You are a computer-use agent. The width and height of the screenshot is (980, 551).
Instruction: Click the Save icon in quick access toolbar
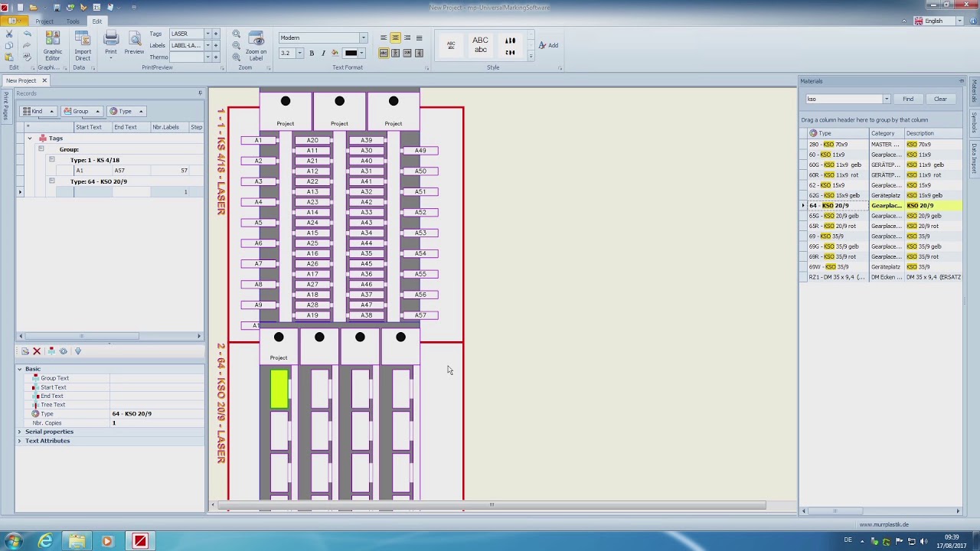click(x=57, y=8)
